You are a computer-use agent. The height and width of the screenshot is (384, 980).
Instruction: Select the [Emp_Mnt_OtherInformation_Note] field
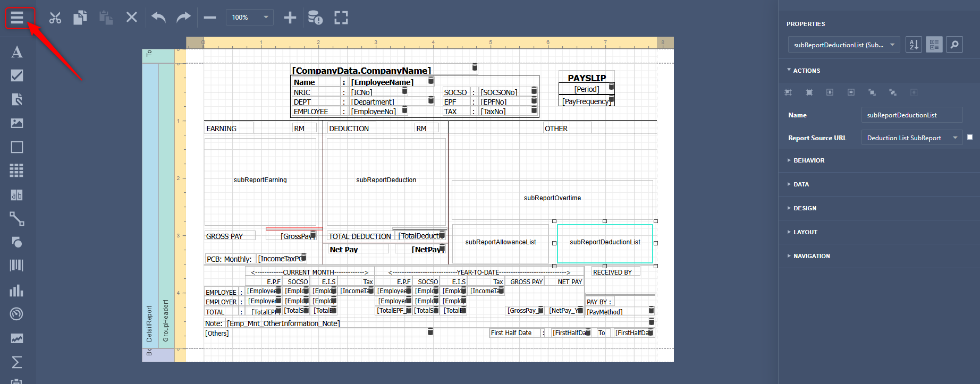tap(440, 323)
